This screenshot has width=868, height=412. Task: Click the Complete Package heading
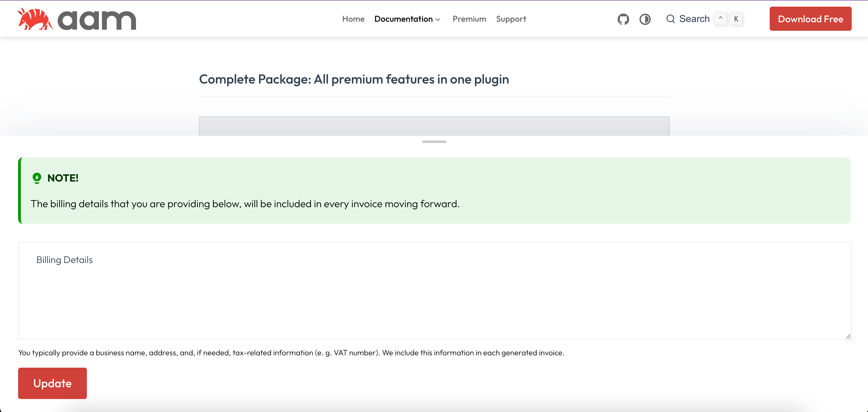point(354,80)
